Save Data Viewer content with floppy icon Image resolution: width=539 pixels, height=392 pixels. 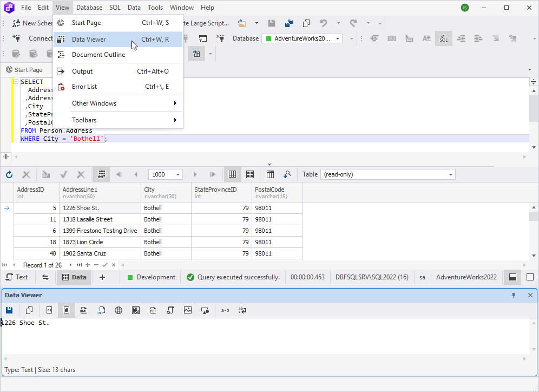(9, 310)
